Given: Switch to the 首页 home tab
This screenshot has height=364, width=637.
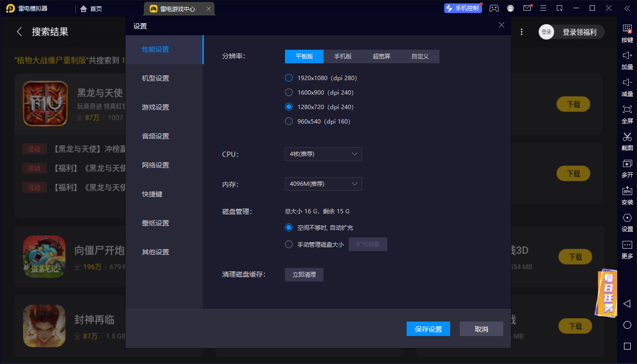Looking at the screenshot, I should (x=91, y=9).
